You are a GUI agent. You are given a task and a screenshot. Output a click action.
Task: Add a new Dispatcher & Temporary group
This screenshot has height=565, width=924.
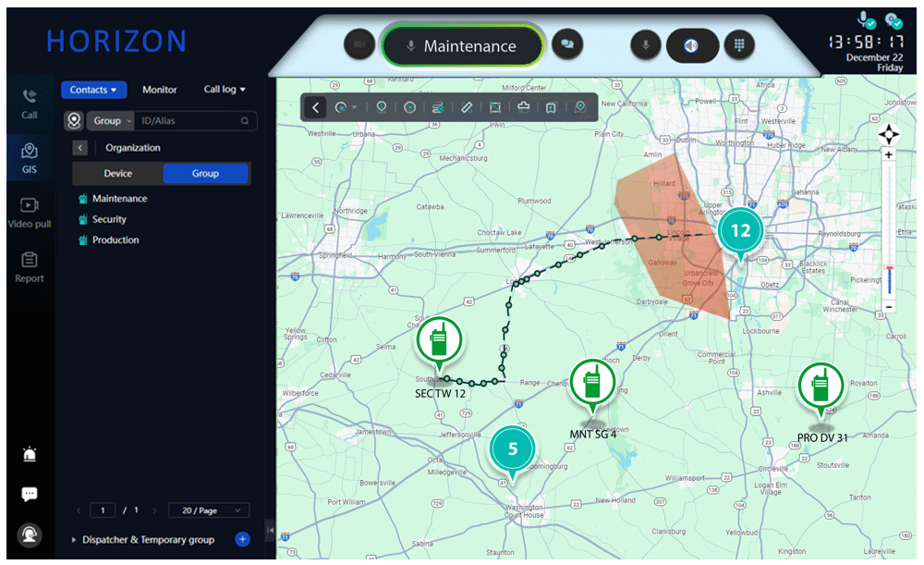click(x=242, y=539)
